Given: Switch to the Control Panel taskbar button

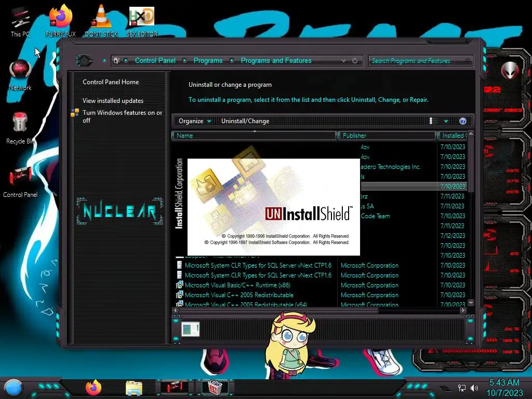Looking at the screenshot, I should click(x=175, y=387).
